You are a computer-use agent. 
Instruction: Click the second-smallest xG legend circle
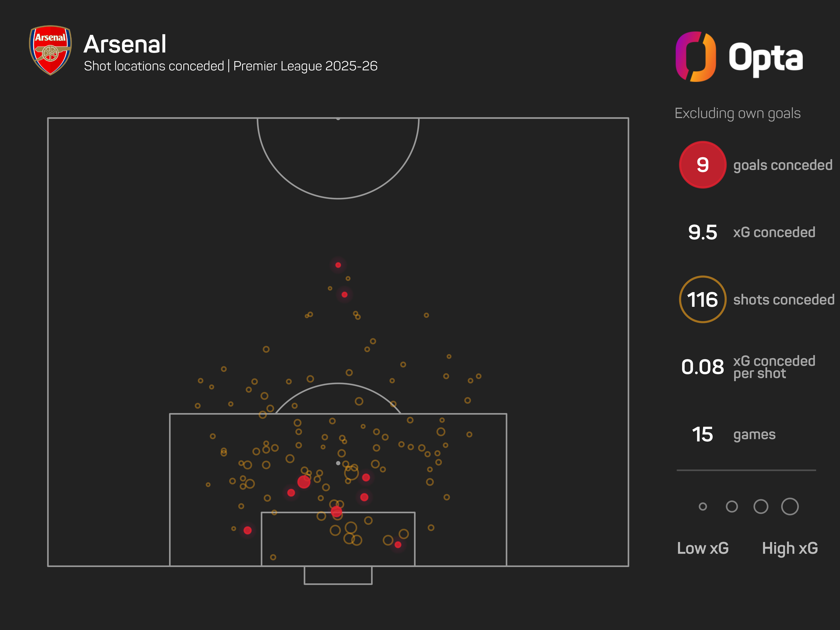(x=731, y=507)
